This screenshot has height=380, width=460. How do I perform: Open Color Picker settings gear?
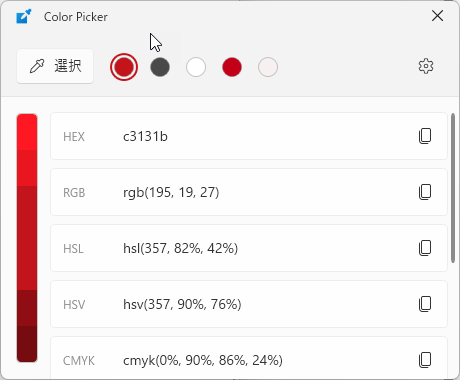point(426,66)
